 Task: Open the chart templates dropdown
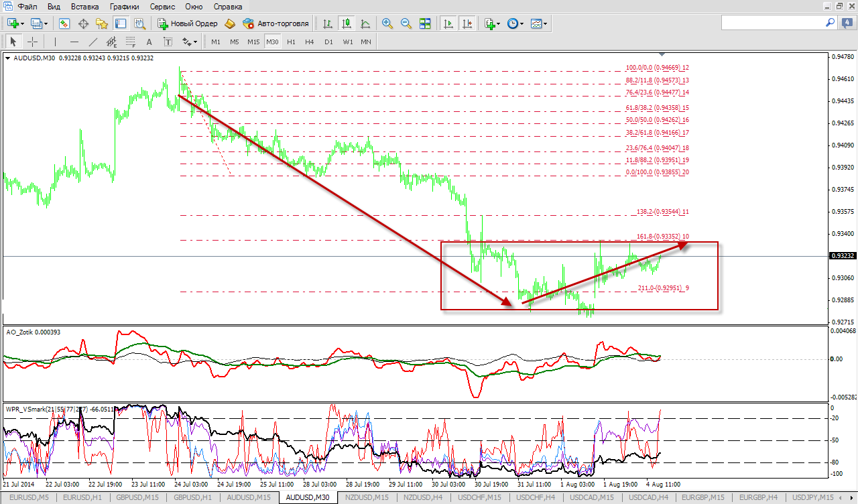click(539, 23)
